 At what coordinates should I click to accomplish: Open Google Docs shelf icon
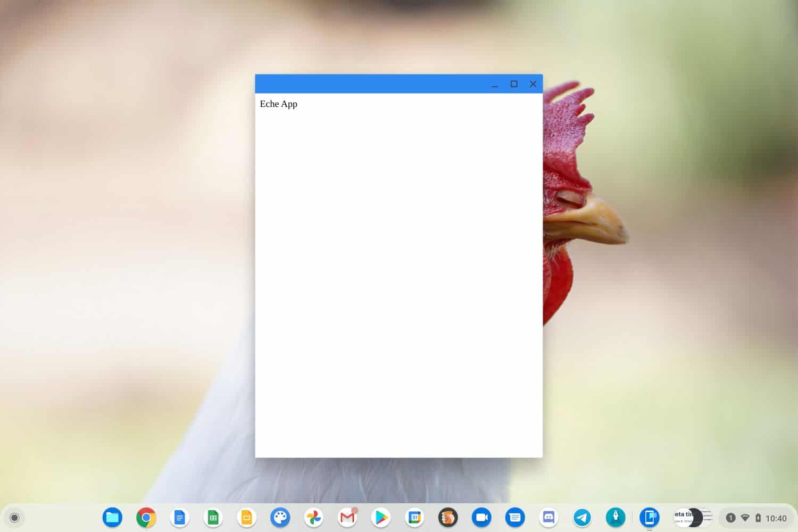[x=179, y=517]
